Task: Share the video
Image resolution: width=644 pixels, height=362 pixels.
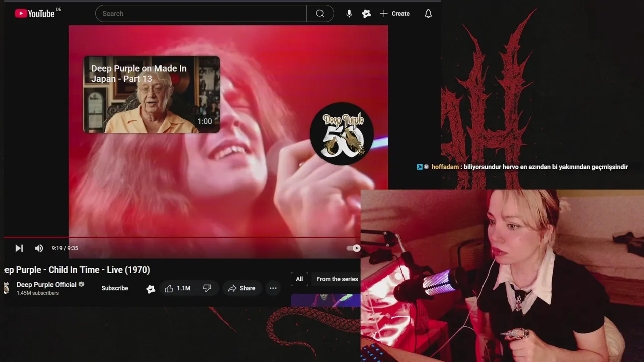Action: [242, 288]
